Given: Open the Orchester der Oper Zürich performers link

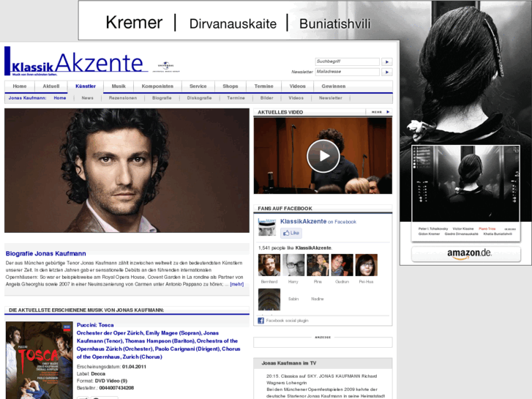Looking at the screenshot, I should coord(158,345).
